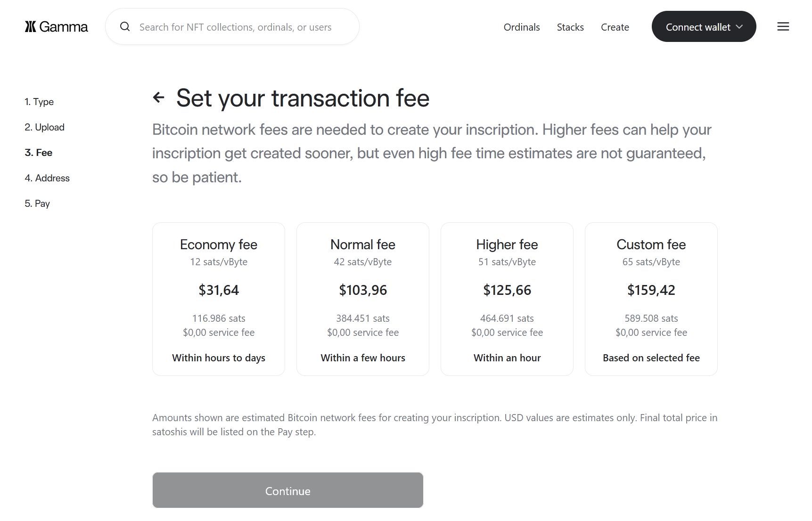Expand the Connect wallet dropdown chevron
812x521 pixels.
click(x=739, y=27)
